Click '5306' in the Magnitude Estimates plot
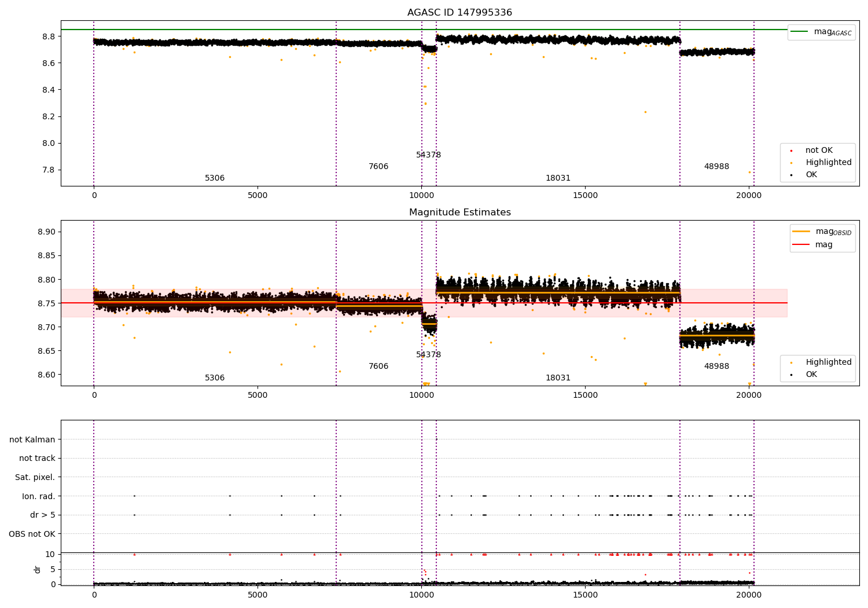This screenshot has height=608, width=868. click(x=215, y=378)
